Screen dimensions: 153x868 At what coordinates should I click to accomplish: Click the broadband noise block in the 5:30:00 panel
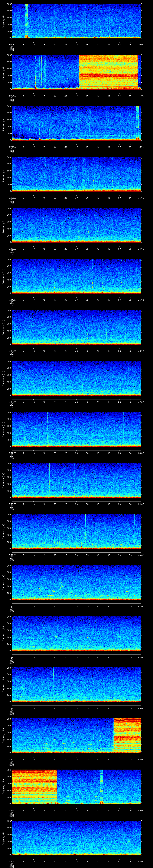coord(108,72)
